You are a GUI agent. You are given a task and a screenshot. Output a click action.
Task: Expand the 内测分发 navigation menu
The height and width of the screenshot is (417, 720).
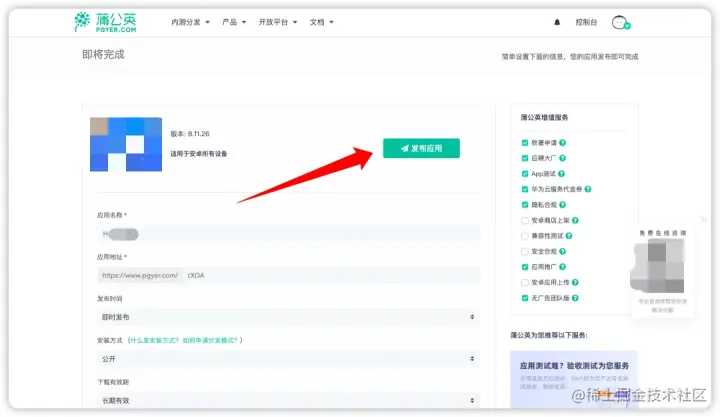pos(190,22)
